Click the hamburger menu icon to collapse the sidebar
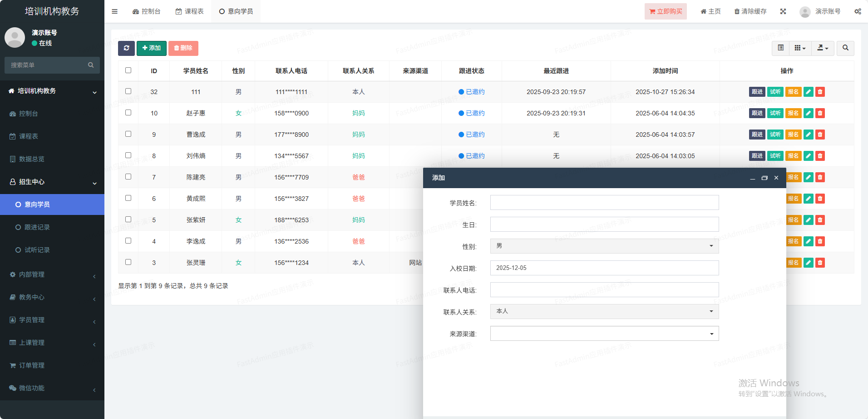Viewport: 868px width, 419px height. point(115,11)
